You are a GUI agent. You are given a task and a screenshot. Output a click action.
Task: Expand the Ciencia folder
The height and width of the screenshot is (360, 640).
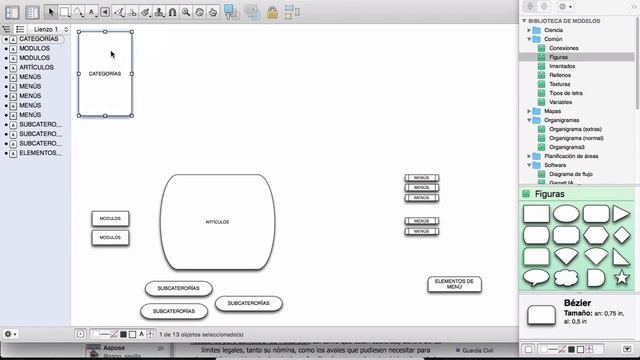529,30
